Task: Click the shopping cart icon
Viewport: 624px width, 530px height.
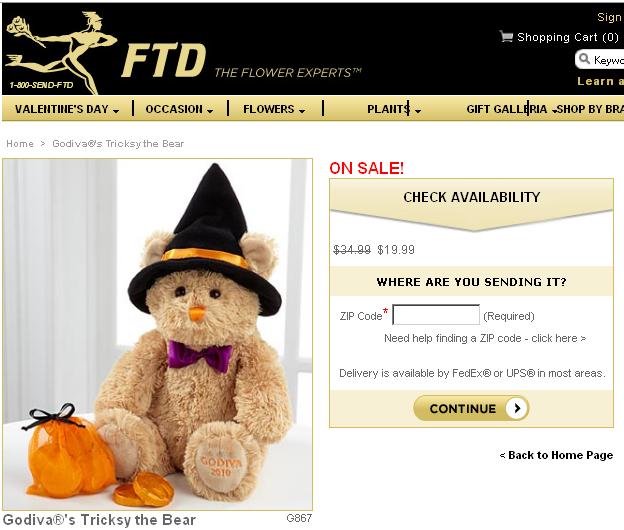Action: coord(506,37)
